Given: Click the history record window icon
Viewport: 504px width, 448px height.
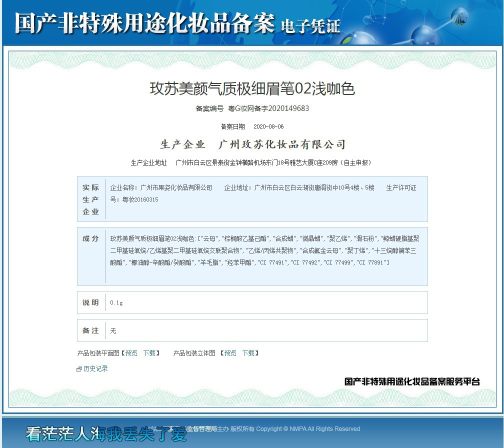Looking at the screenshot, I should pos(79,369).
